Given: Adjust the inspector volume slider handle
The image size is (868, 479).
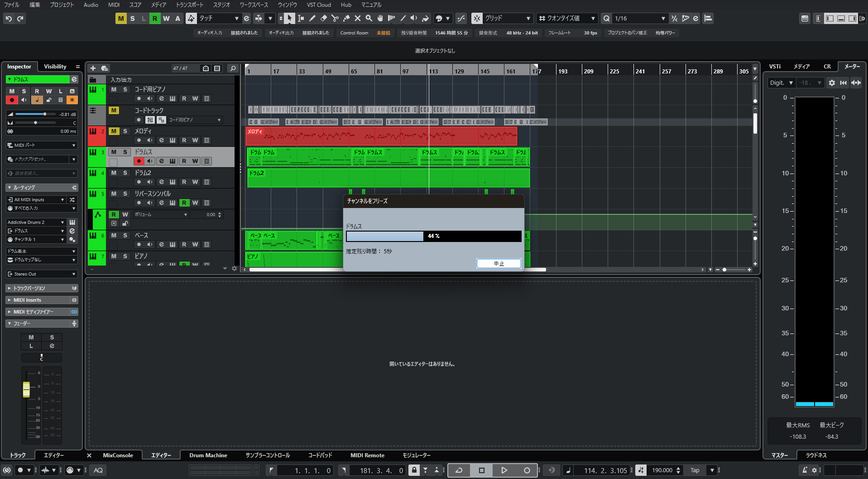Looking at the screenshot, I should 44,114.
